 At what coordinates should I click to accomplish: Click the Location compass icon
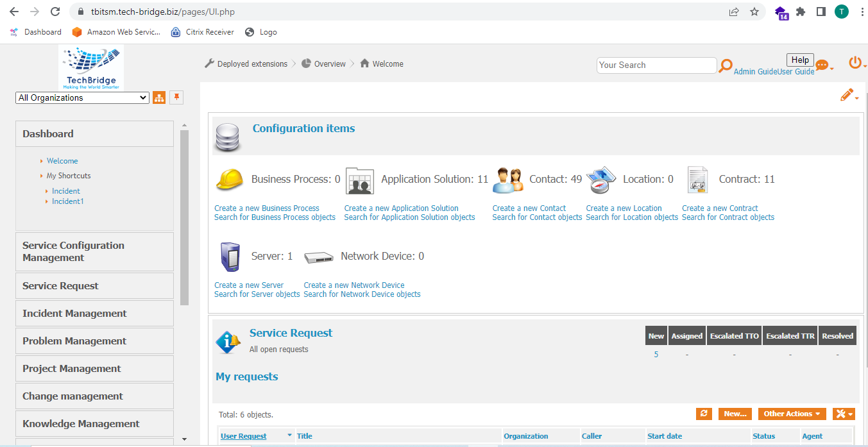tap(601, 180)
